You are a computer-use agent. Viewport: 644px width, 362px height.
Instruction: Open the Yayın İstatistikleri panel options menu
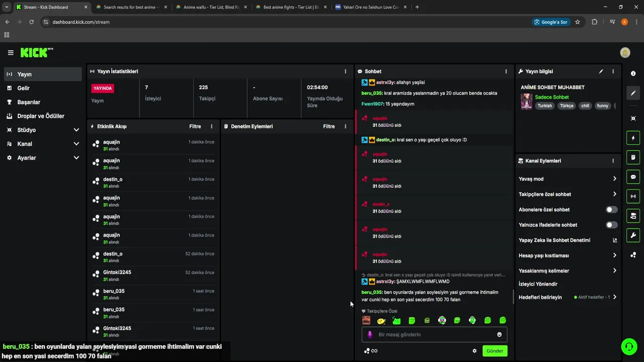coord(345,71)
